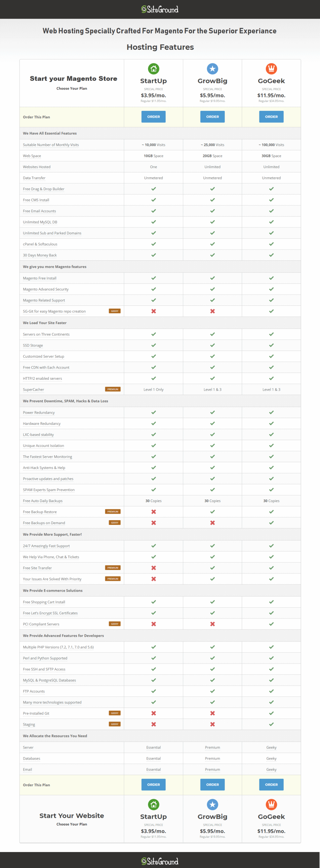Click the top ORDER button for GoGeek
320x868 pixels.
pos(271,117)
